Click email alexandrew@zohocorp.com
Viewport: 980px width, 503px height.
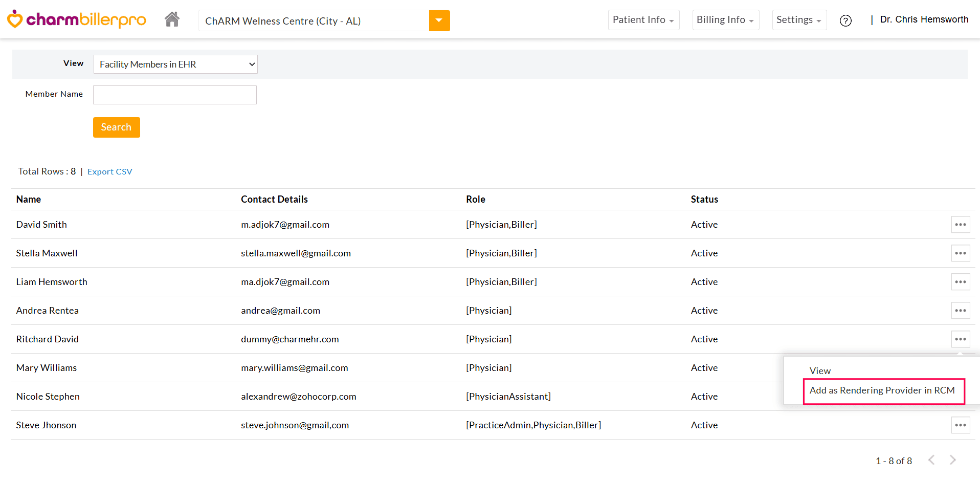point(299,397)
